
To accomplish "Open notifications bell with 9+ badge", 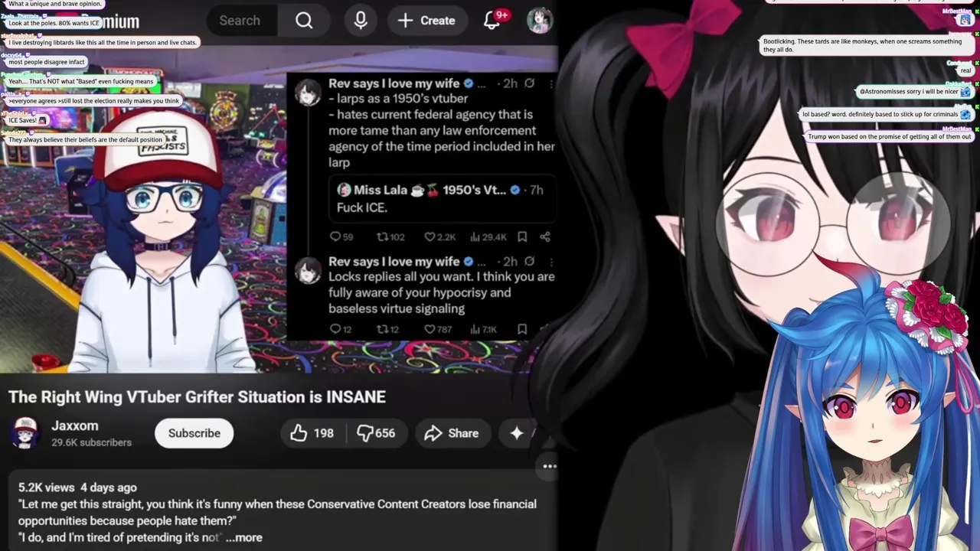I will click(x=492, y=21).
